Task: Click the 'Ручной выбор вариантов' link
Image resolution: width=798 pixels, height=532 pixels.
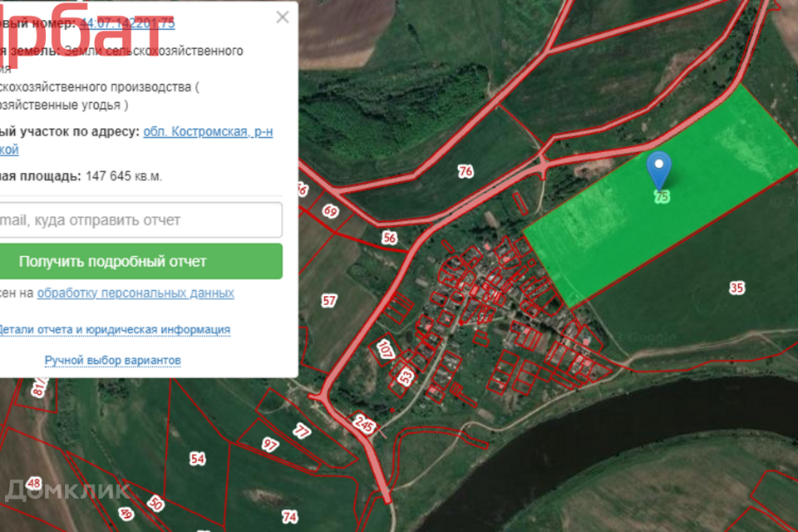Action: (112, 360)
